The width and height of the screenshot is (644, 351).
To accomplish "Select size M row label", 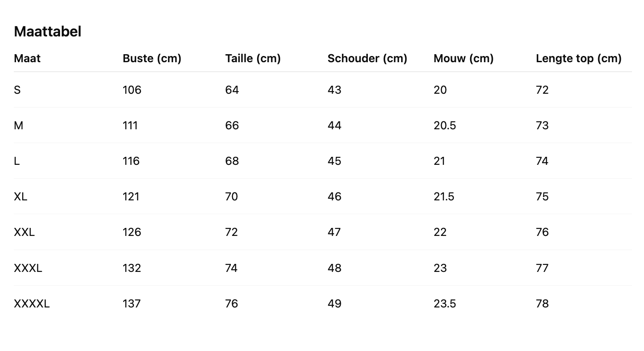I will click(x=19, y=126).
